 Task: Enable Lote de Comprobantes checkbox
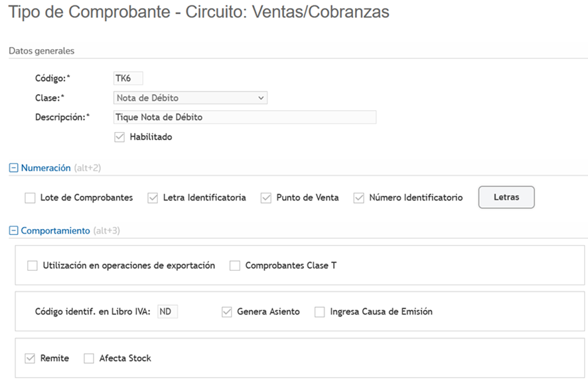(30, 198)
